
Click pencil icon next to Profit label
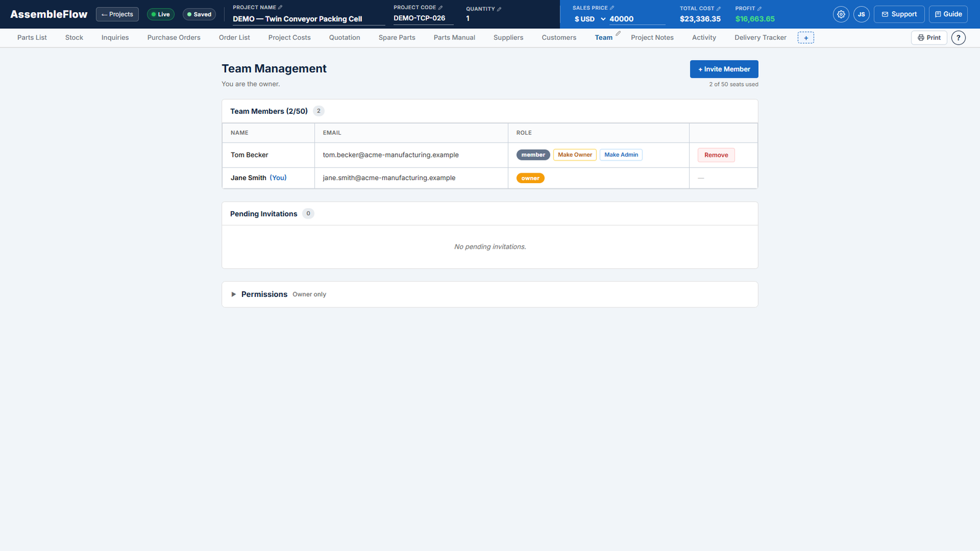(x=759, y=9)
